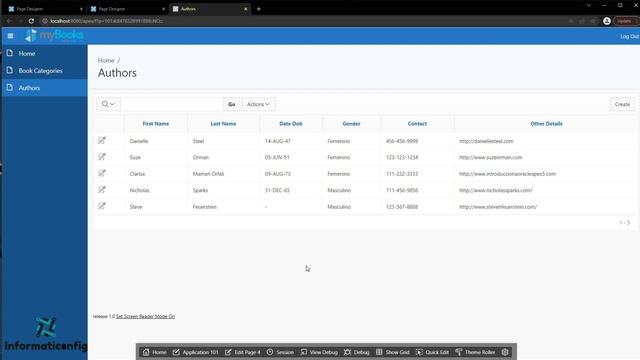
Task: Click the browser Update button
Action: click(626, 21)
